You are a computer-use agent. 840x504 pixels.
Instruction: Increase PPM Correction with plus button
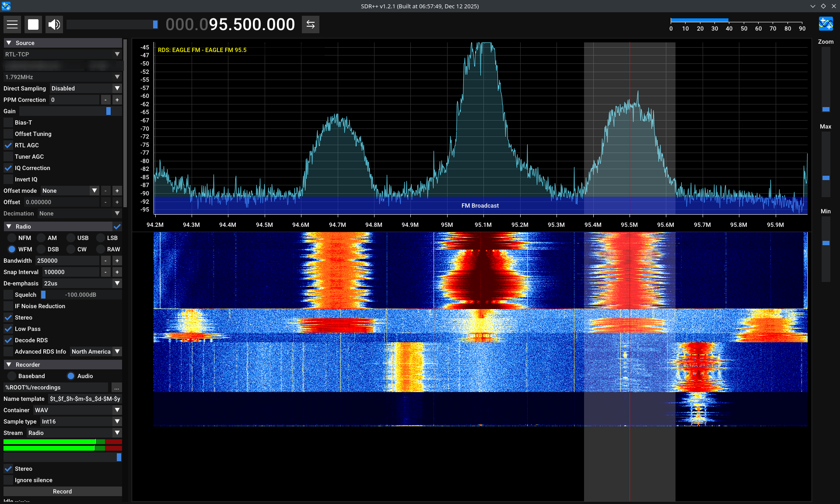[117, 100]
